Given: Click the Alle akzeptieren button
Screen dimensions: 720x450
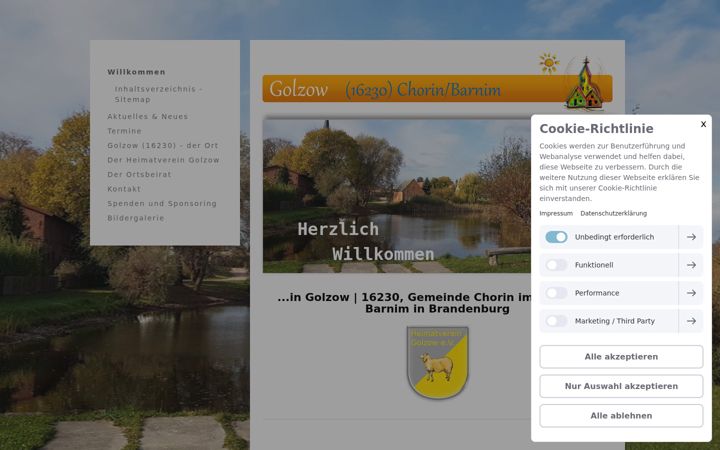Looking at the screenshot, I should (621, 357).
